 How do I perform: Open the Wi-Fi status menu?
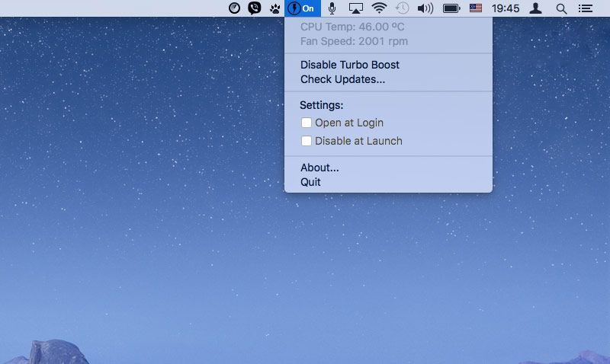pyautogui.click(x=379, y=8)
